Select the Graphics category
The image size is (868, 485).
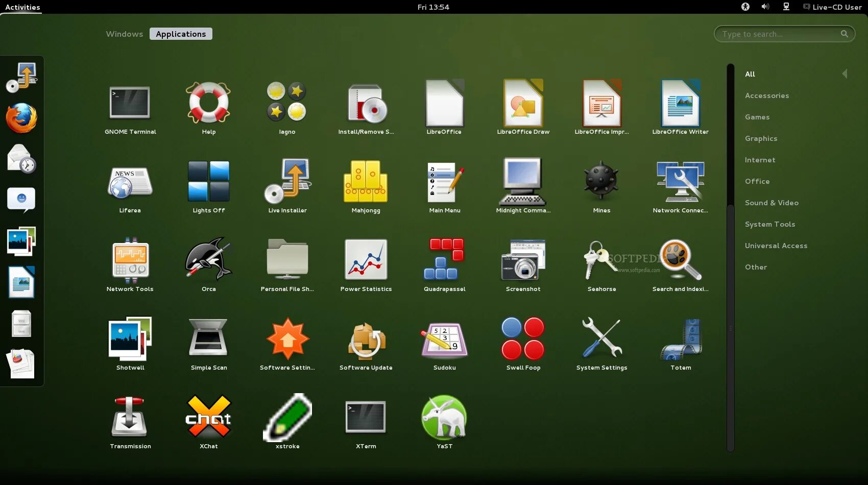[761, 138]
